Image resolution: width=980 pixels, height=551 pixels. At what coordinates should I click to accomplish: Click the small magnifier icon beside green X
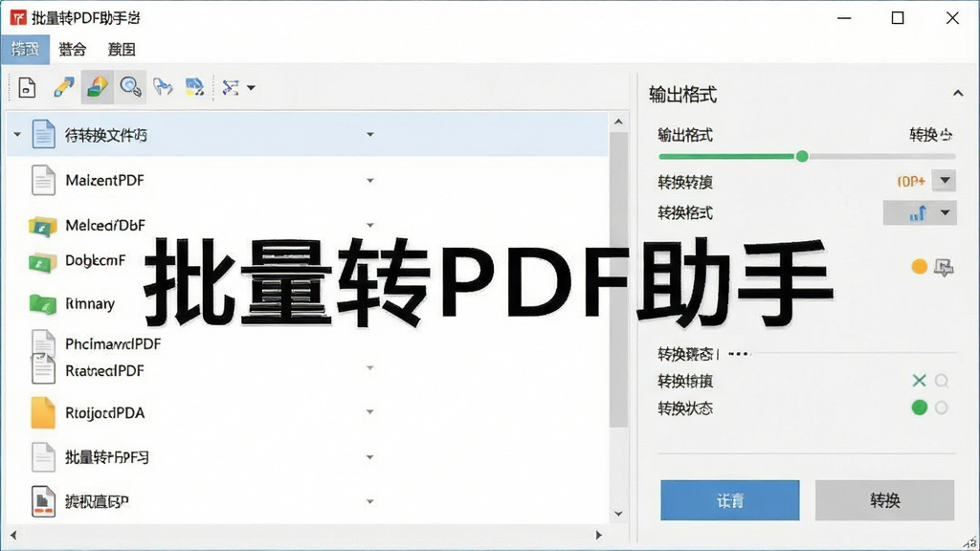(942, 381)
